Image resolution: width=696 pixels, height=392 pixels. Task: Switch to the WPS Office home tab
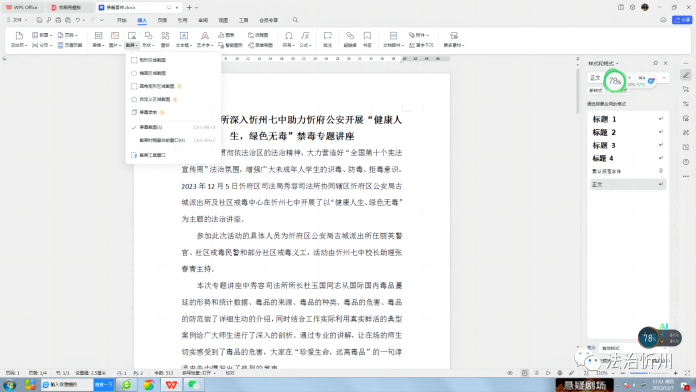tap(22, 8)
